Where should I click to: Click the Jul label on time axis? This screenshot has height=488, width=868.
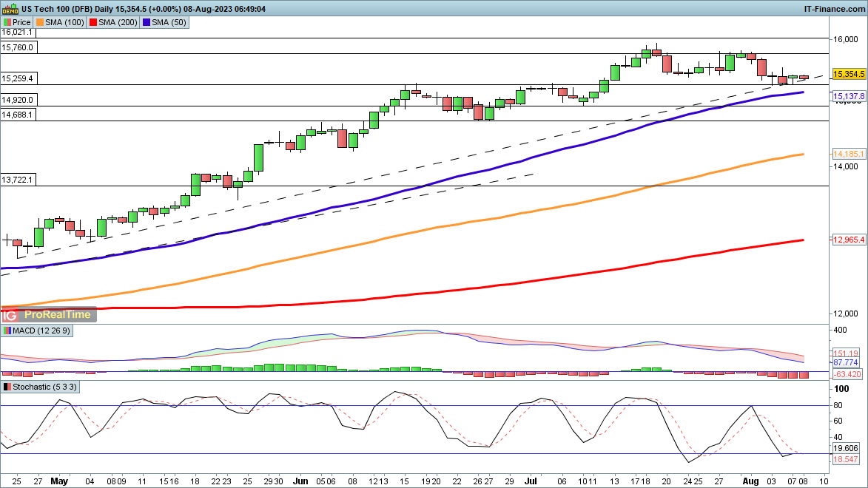tap(531, 481)
